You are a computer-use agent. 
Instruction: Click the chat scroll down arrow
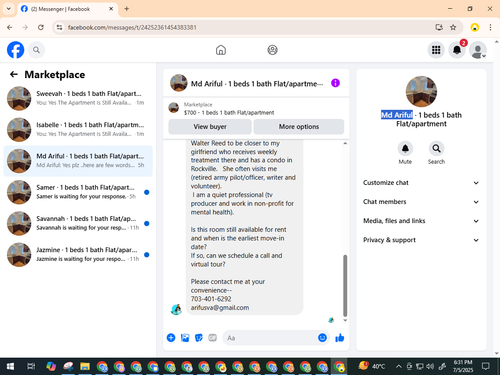345,320
